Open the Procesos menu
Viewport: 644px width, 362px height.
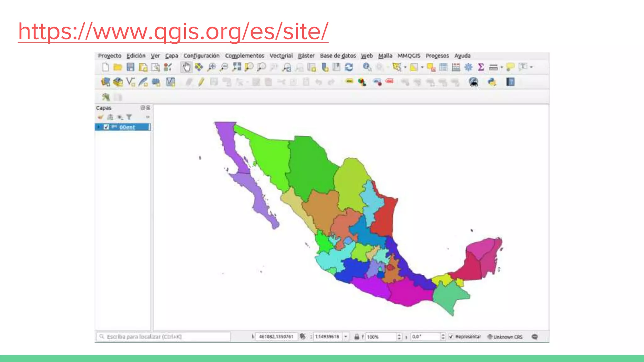pyautogui.click(x=437, y=56)
